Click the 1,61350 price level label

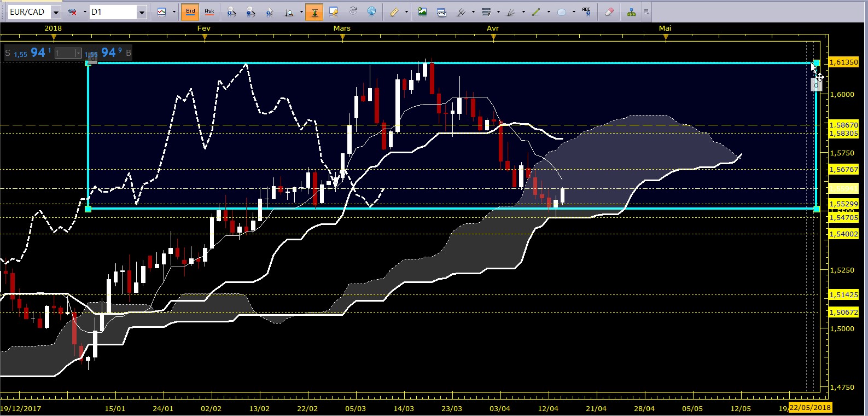coord(844,62)
